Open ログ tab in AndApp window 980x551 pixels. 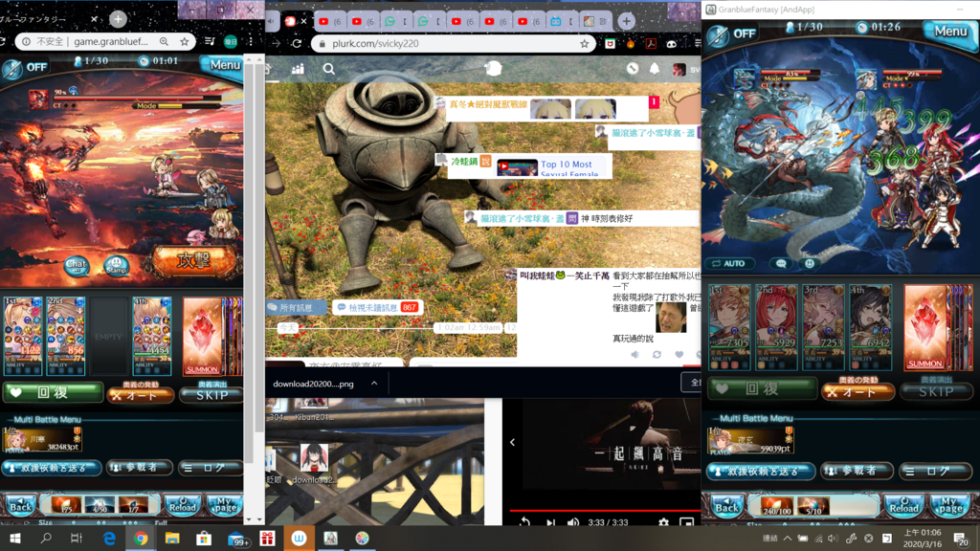click(935, 471)
